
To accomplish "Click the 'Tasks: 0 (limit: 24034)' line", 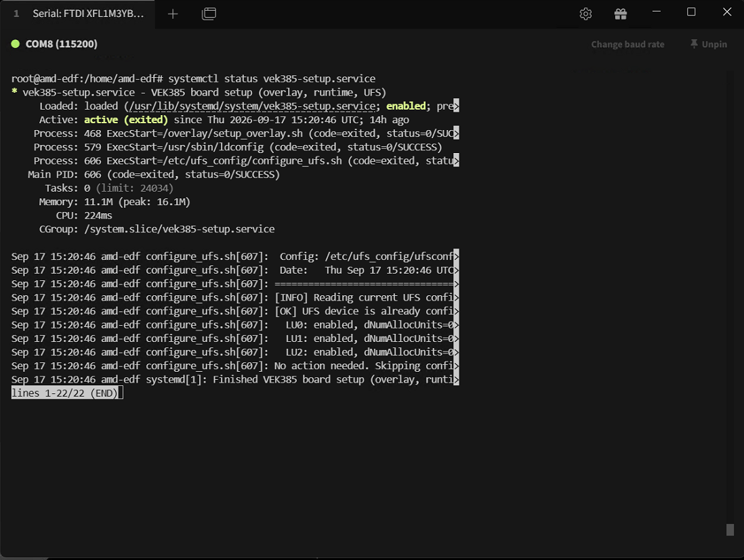I will (x=109, y=188).
